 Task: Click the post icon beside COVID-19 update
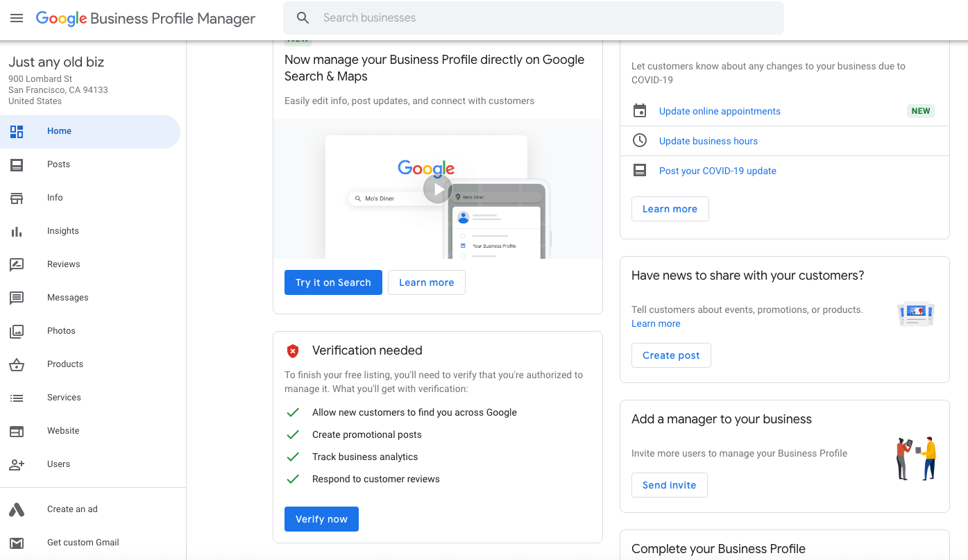[x=640, y=170]
